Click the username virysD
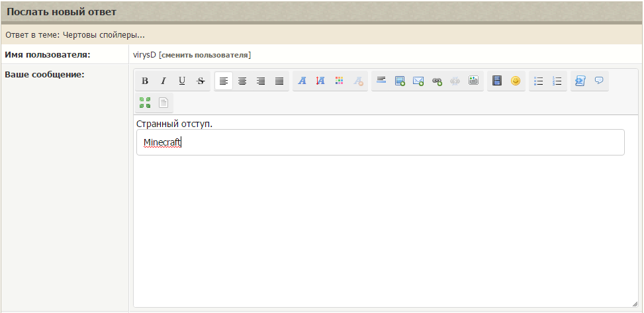This screenshot has width=644, height=313. (144, 55)
